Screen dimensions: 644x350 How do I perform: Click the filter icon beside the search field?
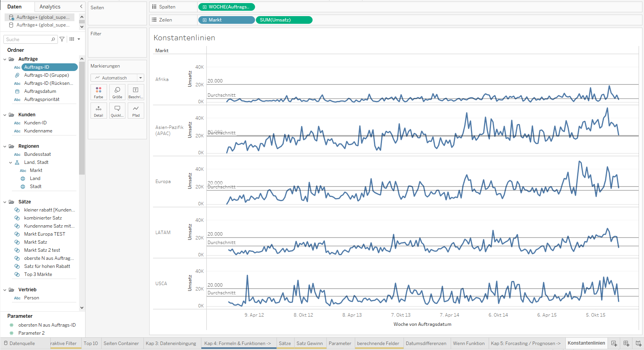(x=62, y=39)
